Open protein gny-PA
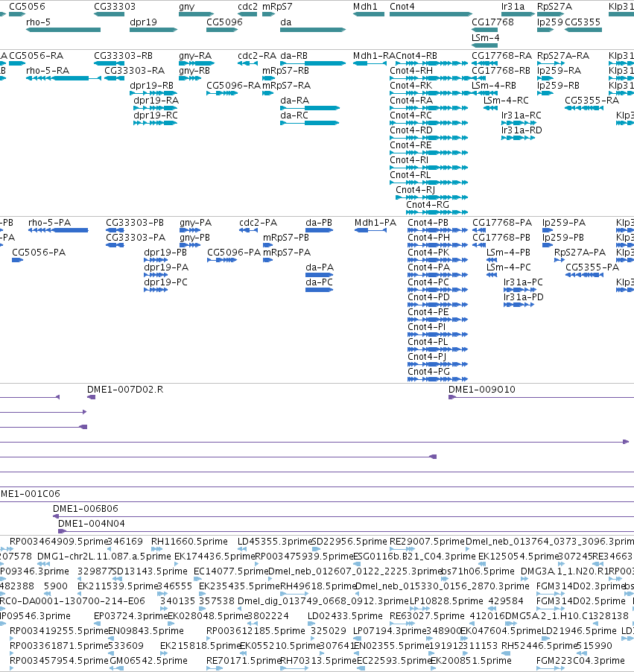 195,223
